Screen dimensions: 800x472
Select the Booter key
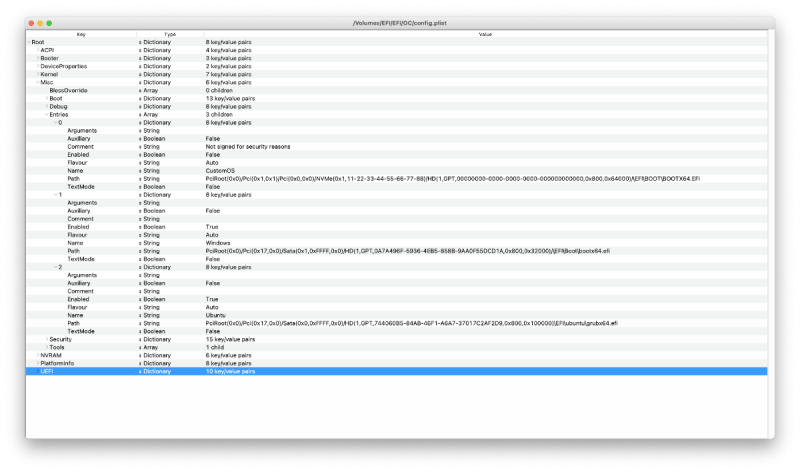[x=49, y=58]
